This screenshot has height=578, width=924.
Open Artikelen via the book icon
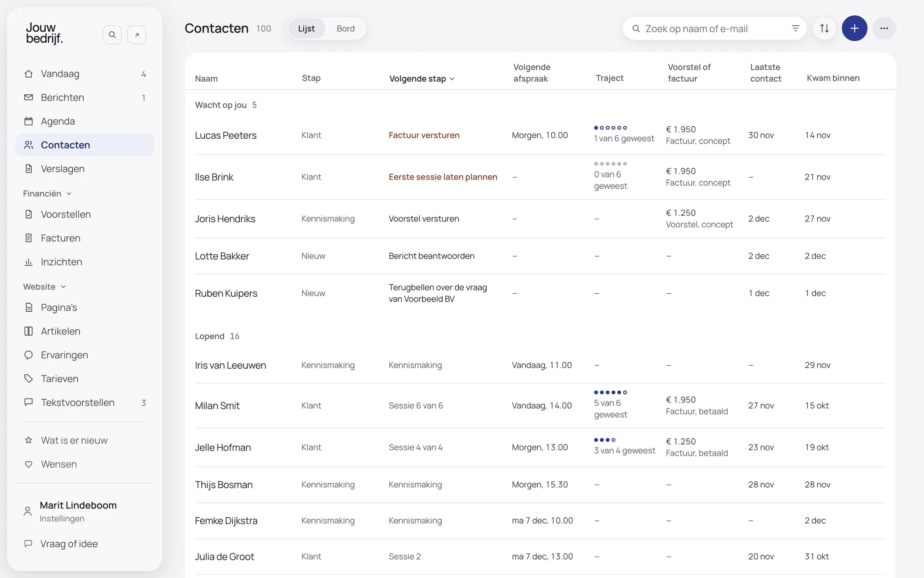click(29, 331)
